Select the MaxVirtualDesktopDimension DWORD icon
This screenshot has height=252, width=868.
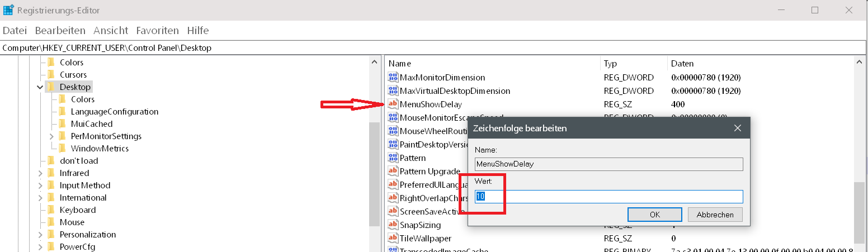[x=393, y=91]
